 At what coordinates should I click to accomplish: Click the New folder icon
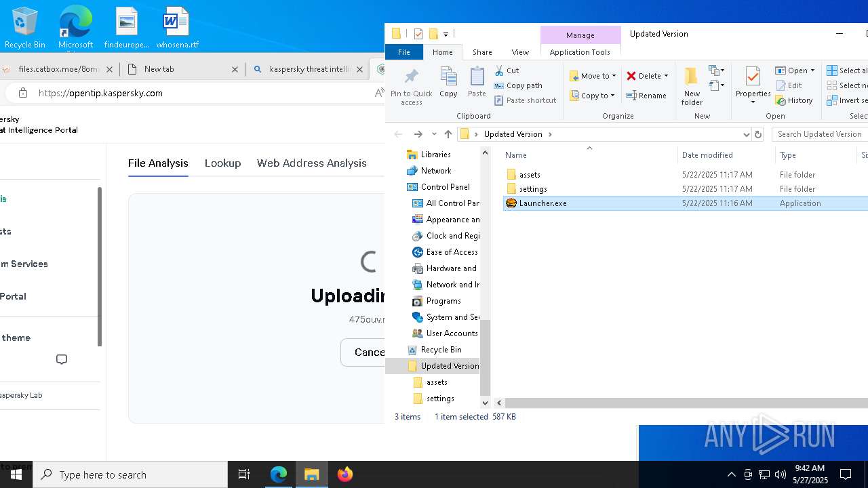coord(692,86)
